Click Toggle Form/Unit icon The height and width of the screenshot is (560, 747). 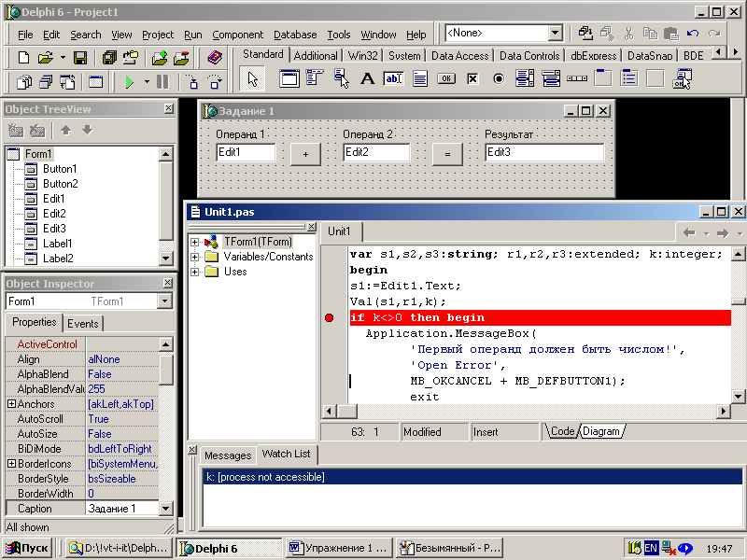(67, 82)
